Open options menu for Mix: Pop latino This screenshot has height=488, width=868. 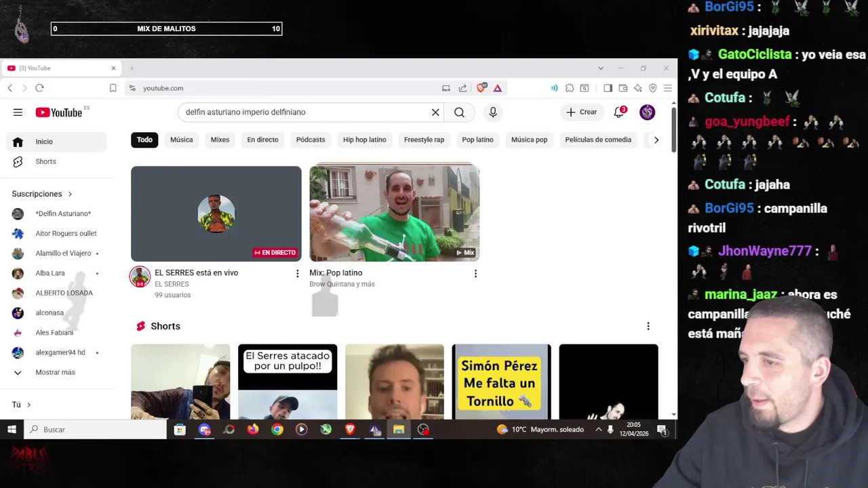tap(475, 273)
